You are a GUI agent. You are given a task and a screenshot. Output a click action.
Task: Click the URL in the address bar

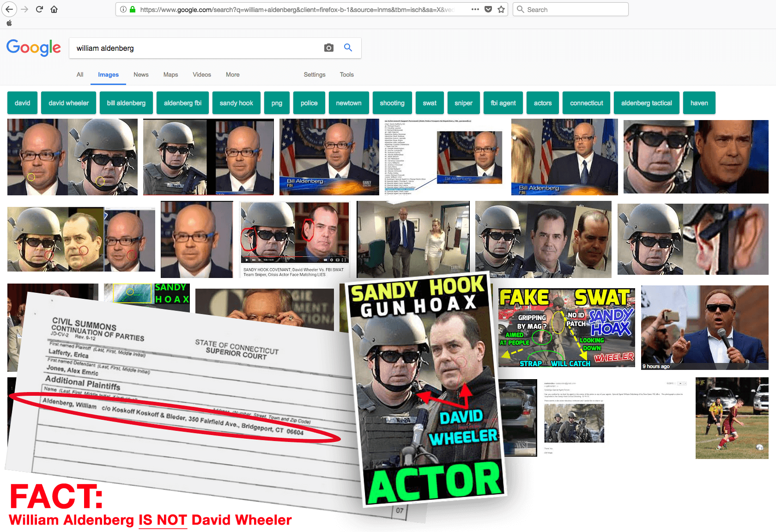(297, 9)
